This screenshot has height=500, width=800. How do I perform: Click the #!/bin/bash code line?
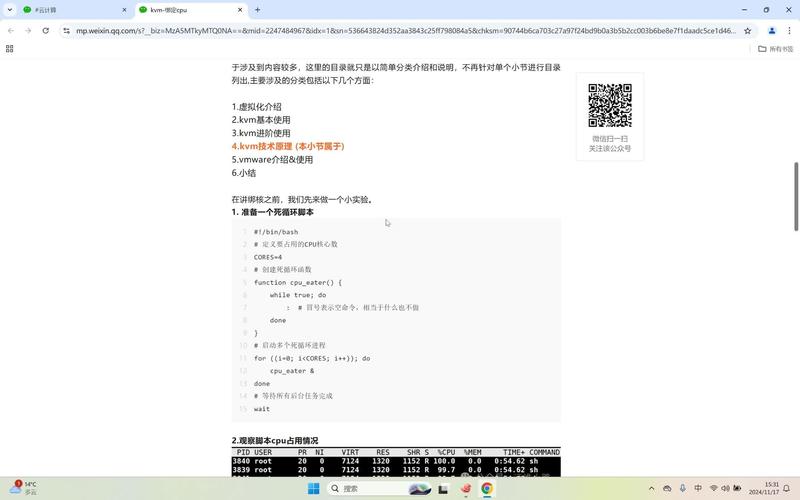click(276, 232)
